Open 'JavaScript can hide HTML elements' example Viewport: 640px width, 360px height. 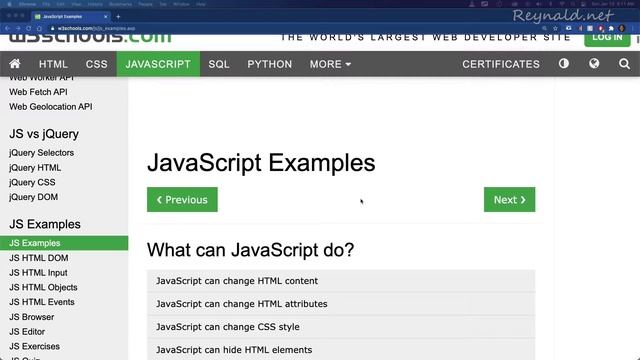[341, 349]
